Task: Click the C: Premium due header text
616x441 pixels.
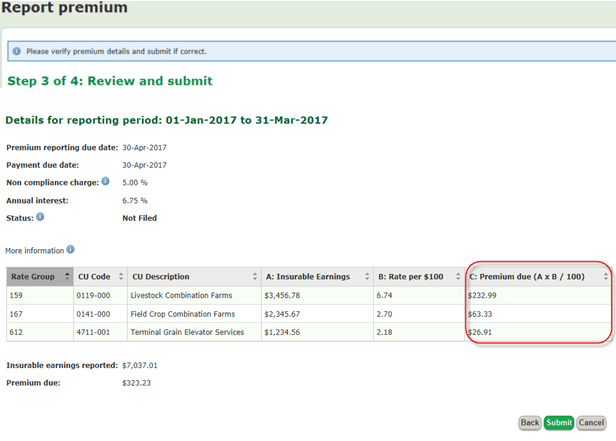Action: pyautogui.click(x=527, y=276)
